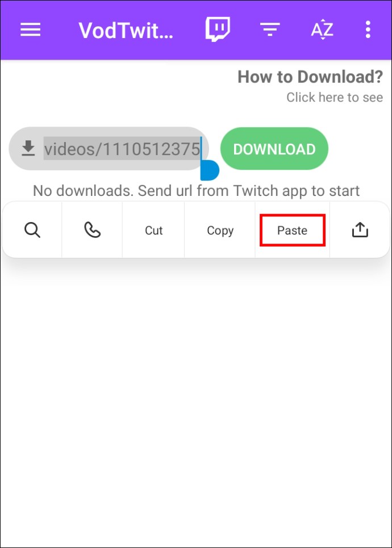This screenshot has height=548, width=392.
Task: Open the hamburger navigation menu
Action: coord(31,30)
